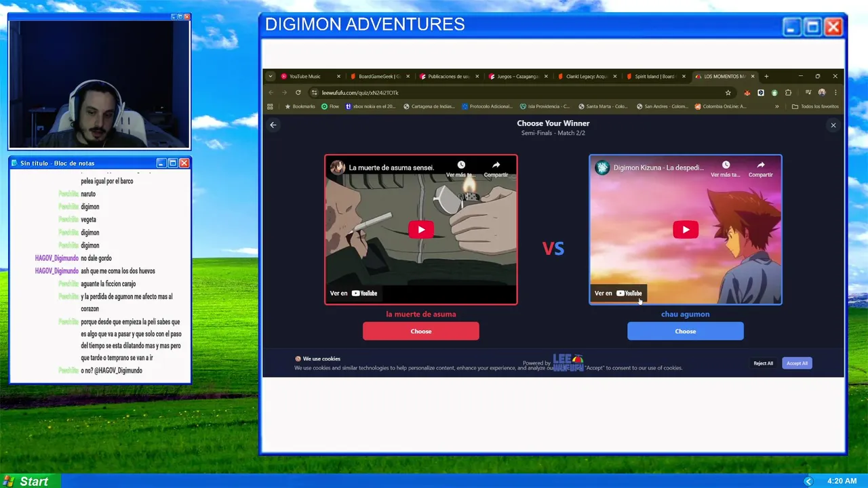868x488 pixels.
Task: Open Ver en YouTube on Asuma video
Action: coord(353,293)
